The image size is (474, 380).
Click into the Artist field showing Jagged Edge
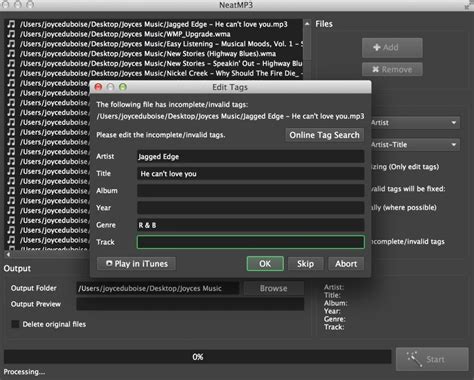click(x=251, y=156)
